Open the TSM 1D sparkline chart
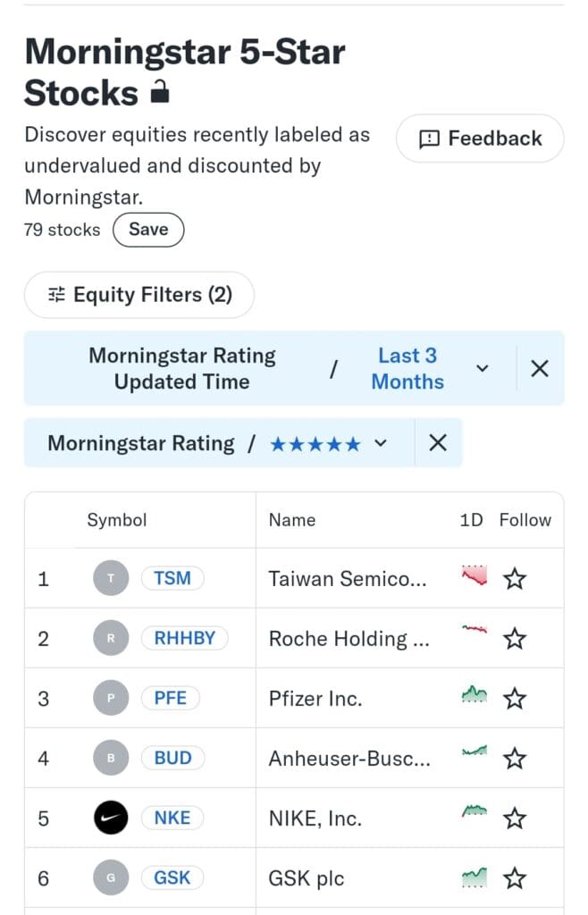 coord(475,575)
